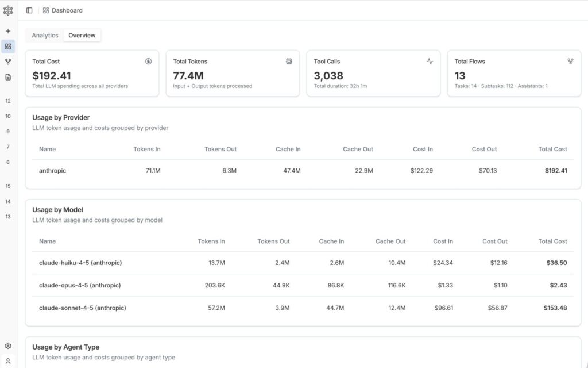
Task: Click the plus icon to create new flow
Action: (x=8, y=31)
